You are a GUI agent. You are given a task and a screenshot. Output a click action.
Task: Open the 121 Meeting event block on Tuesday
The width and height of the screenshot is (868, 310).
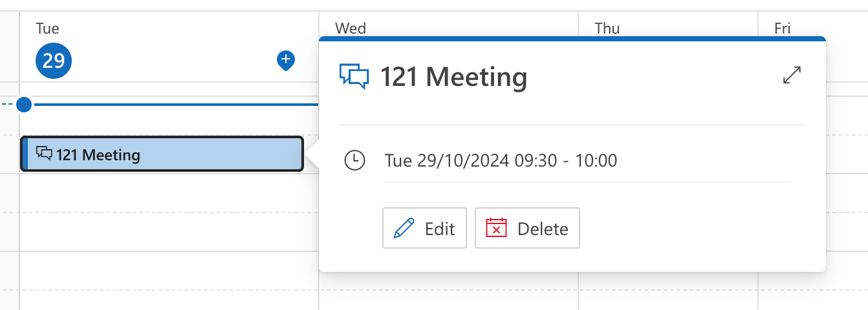click(162, 154)
